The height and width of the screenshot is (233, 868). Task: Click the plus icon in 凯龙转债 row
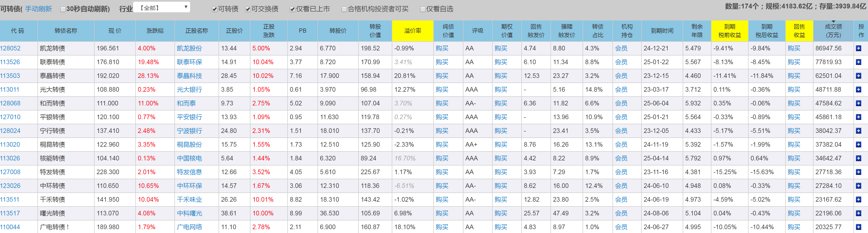[x=858, y=48]
